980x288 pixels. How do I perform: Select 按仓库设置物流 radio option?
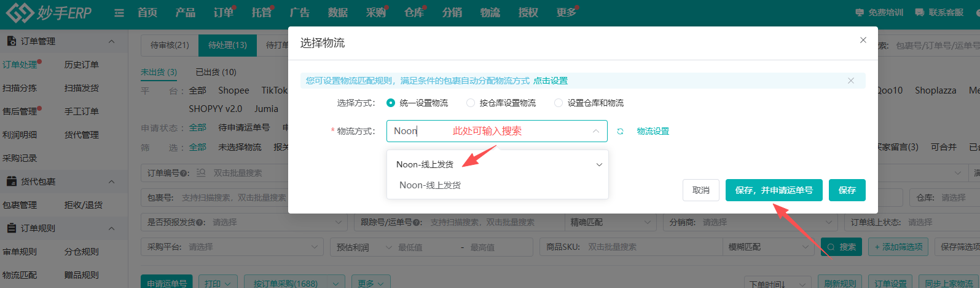[501, 103]
